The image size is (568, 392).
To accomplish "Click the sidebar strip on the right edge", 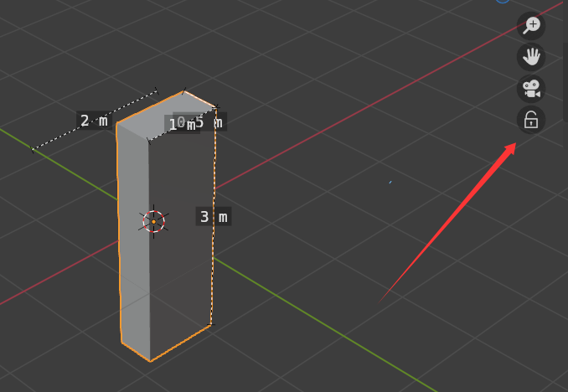I will [x=565, y=82].
